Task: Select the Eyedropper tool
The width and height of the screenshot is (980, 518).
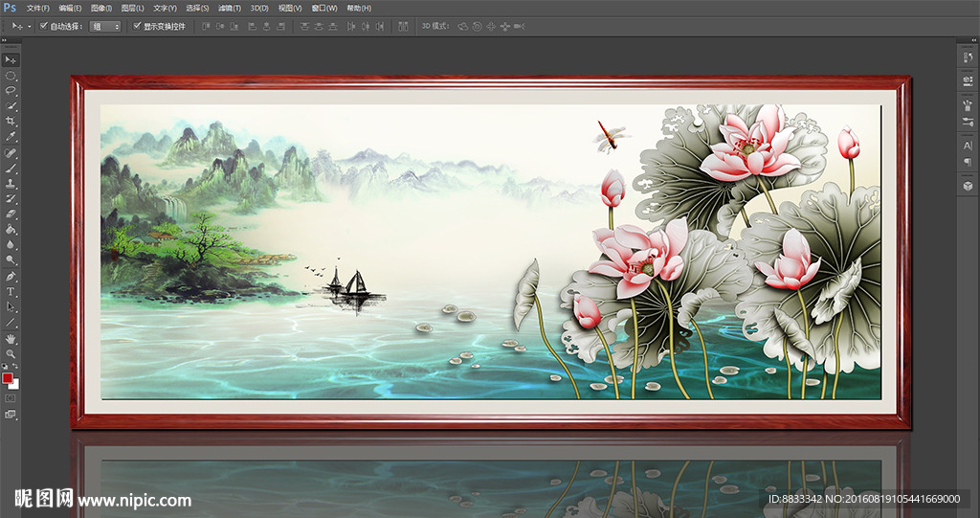Action: 11,136
